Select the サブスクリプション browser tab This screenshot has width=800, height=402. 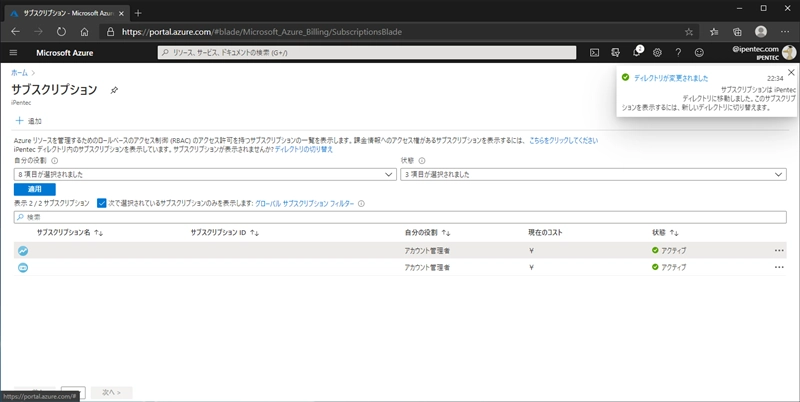[66, 13]
